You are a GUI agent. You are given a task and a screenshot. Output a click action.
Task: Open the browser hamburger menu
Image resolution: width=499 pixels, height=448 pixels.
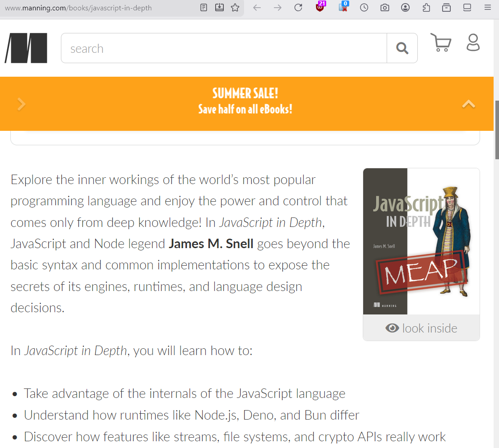[x=488, y=7]
